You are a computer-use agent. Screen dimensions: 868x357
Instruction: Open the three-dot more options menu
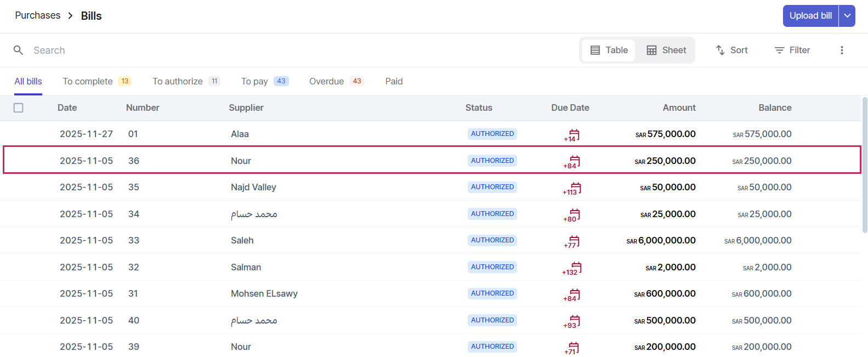point(842,50)
